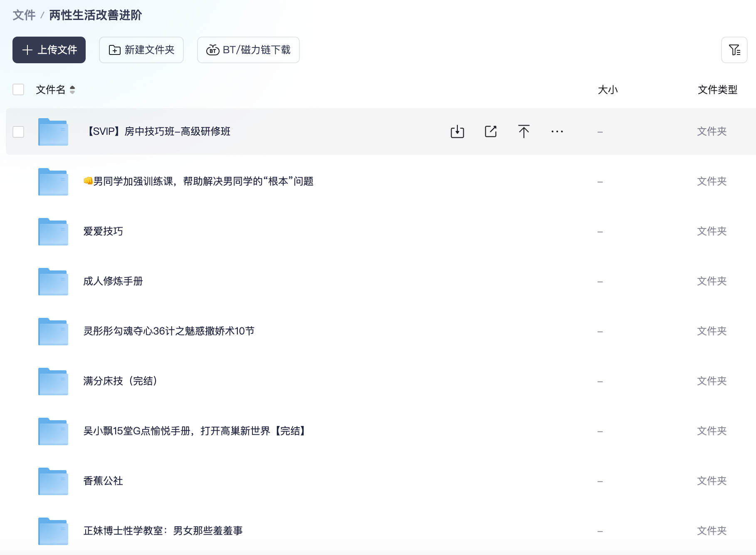This screenshot has height=555, width=756.
Task: Toggle the select-all checkbox in the header
Action: 18,89
